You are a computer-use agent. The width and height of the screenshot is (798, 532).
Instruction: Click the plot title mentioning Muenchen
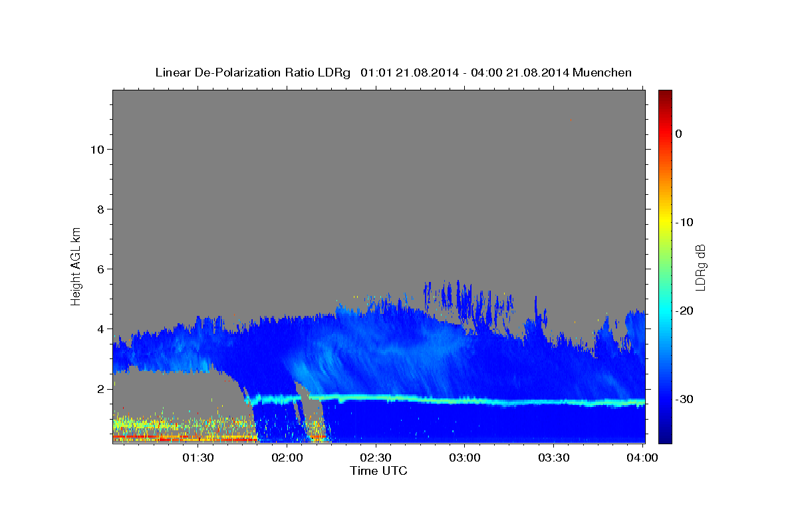click(393, 72)
